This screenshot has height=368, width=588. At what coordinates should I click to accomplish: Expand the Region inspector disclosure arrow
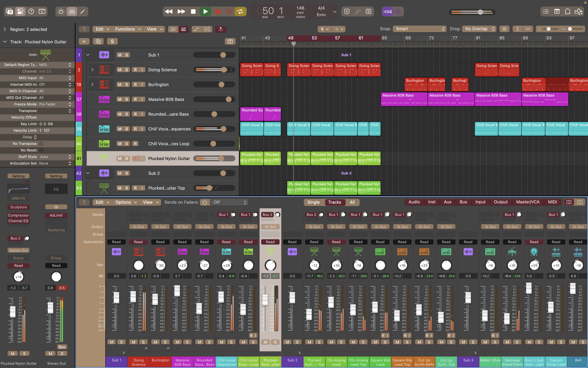[5, 29]
